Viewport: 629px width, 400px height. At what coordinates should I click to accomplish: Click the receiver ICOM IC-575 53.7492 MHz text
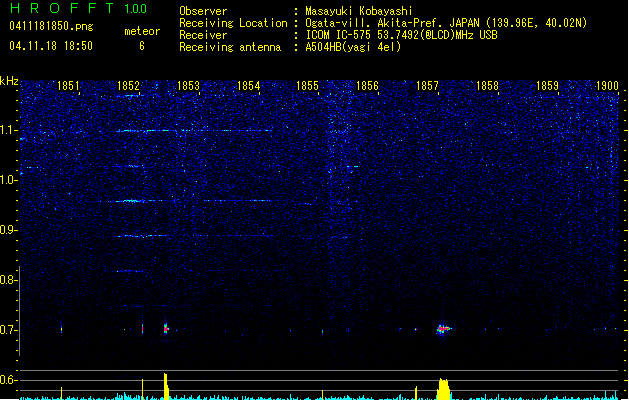401,35
